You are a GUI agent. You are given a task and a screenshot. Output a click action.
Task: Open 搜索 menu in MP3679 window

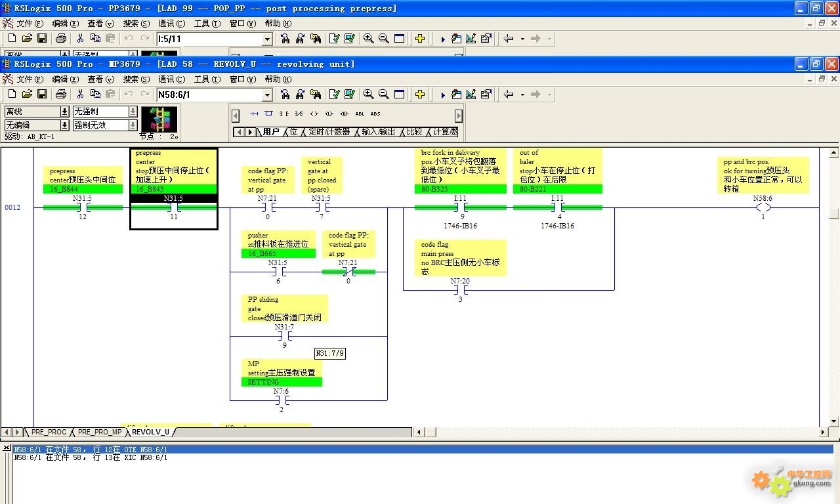136,79
